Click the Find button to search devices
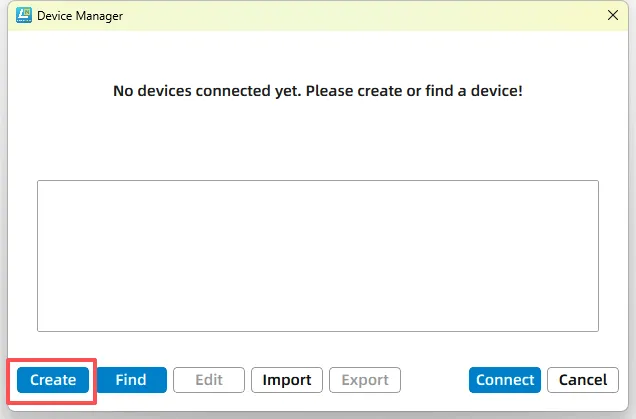636x419 pixels. [x=131, y=380]
